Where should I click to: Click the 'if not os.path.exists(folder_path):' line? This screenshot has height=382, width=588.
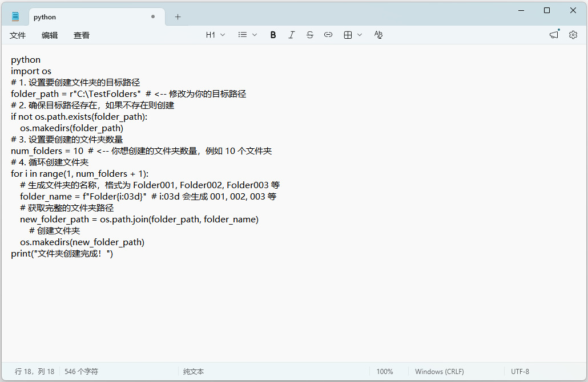pyautogui.click(x=79, y=117)
